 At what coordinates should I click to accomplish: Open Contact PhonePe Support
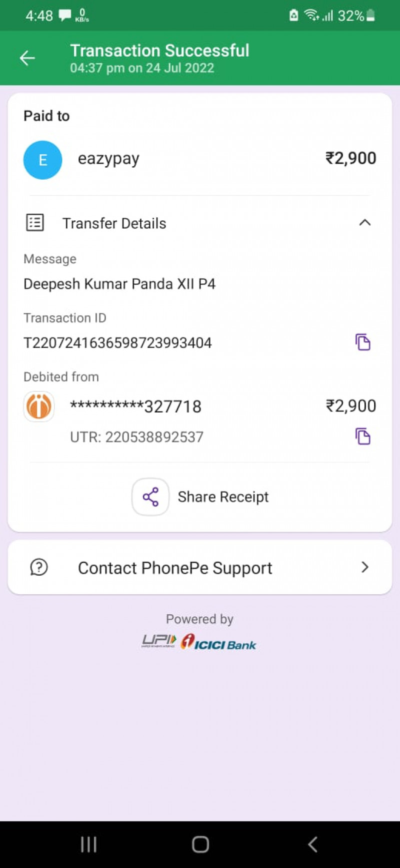pyautogui.click(x=175, y=568)
